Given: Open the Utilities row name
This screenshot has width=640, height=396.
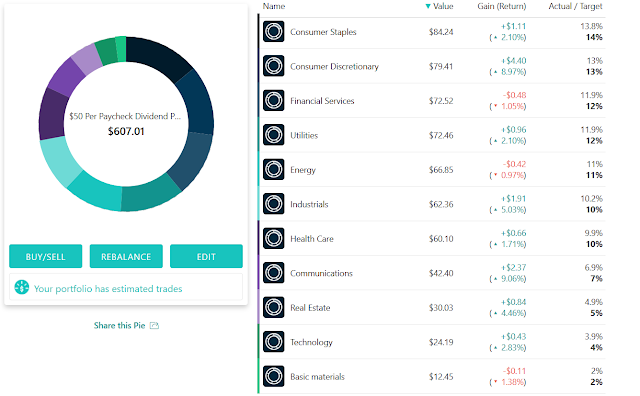Looking at the screenshot, I should (x=304, y=135).
